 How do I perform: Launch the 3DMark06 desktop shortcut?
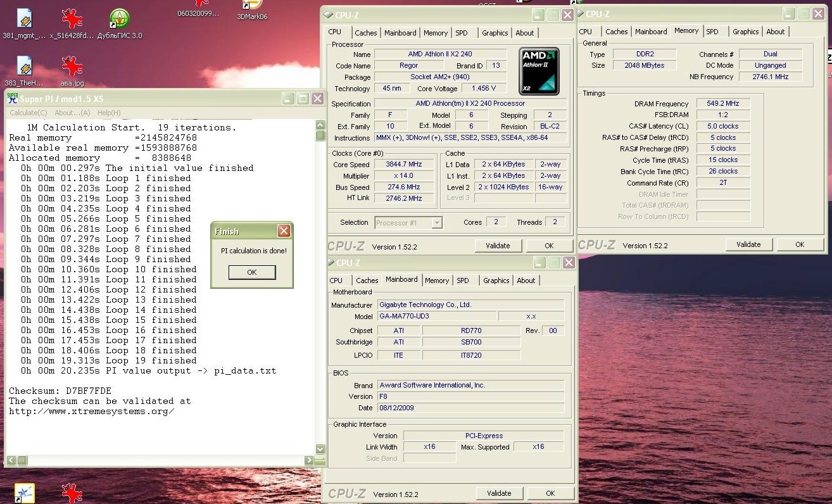coord(251,5)
